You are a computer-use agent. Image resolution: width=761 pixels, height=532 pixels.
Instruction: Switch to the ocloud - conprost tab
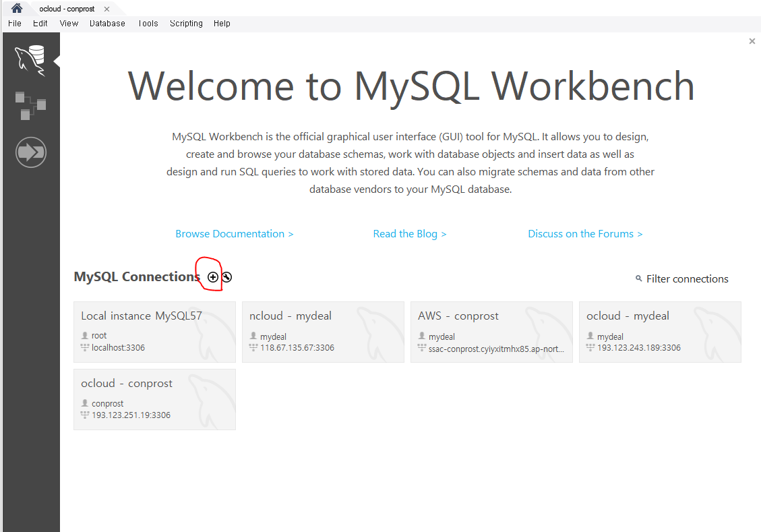click(66, 9)
